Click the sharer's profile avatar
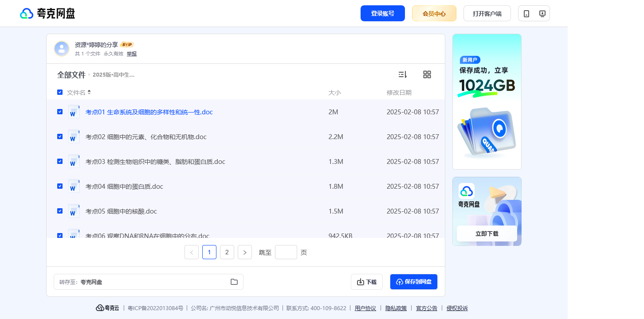644x319 pixels. pyautogui.click(x=62, y=49)
